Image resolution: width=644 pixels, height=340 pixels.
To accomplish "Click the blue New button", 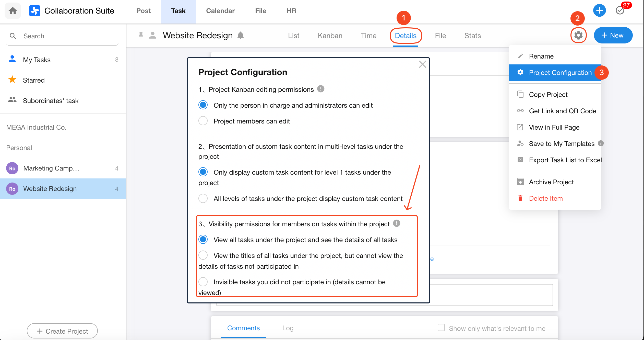I will point(613,35).
